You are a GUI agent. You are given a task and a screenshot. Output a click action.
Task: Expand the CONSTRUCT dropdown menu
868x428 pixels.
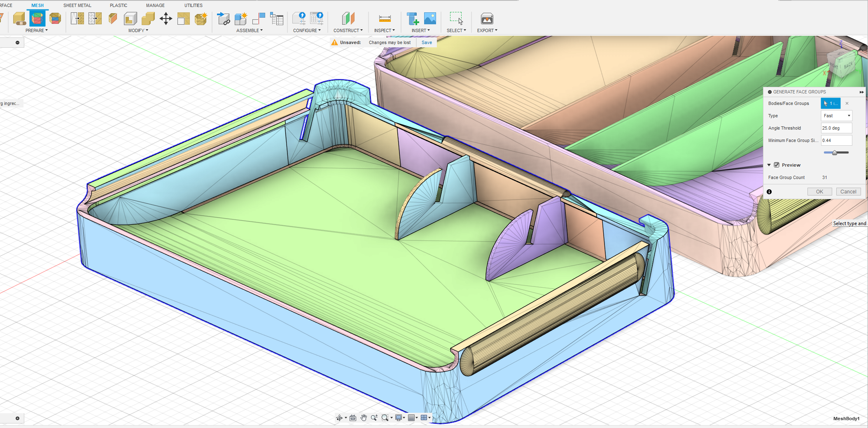click(x=348, y=30)
